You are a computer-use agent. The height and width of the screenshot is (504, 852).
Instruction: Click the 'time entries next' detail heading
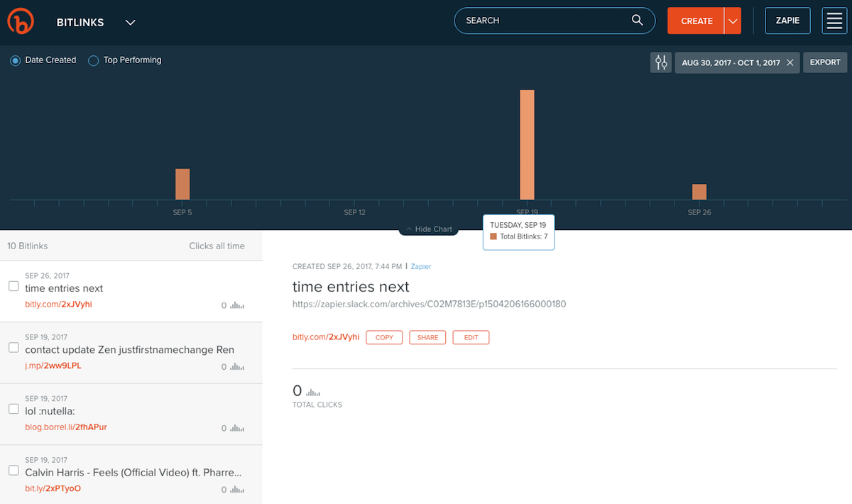(351, 287)
